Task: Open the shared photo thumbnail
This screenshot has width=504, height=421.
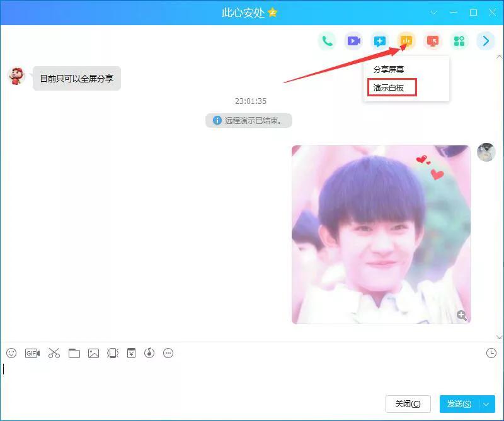Action: click(381, 233)
